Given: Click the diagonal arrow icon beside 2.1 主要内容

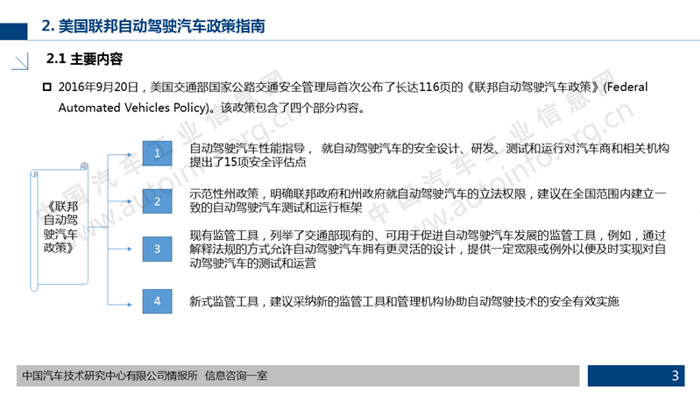Looking at the screenshot, I should (x=20, y=61).
